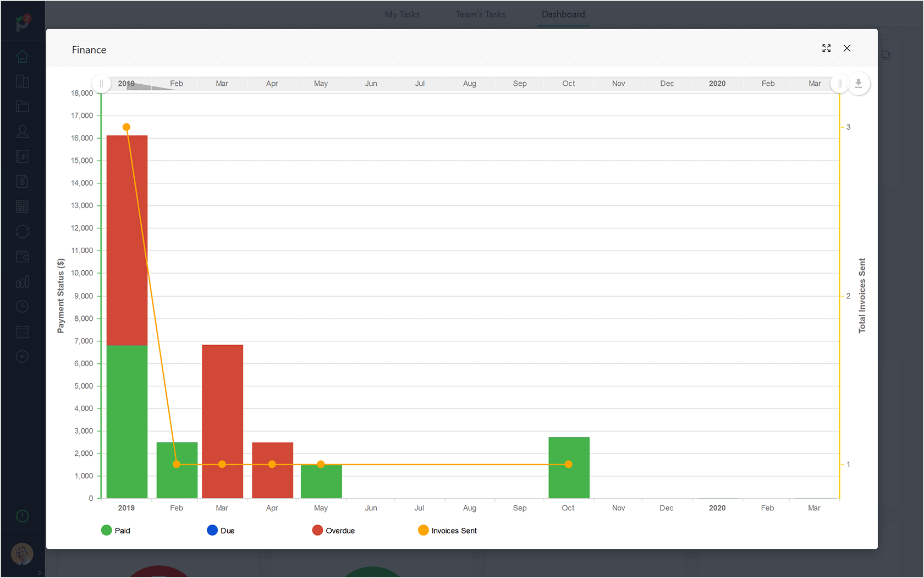Toggle the Paid series in the legend
The width and height of the screenshot is (924, 578).
(x=116, y=530)
